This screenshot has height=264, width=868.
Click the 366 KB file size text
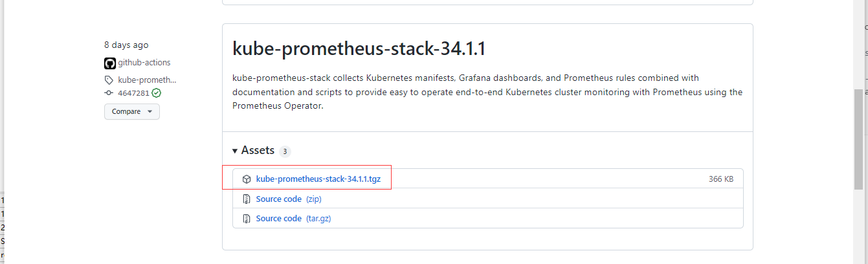720,179
